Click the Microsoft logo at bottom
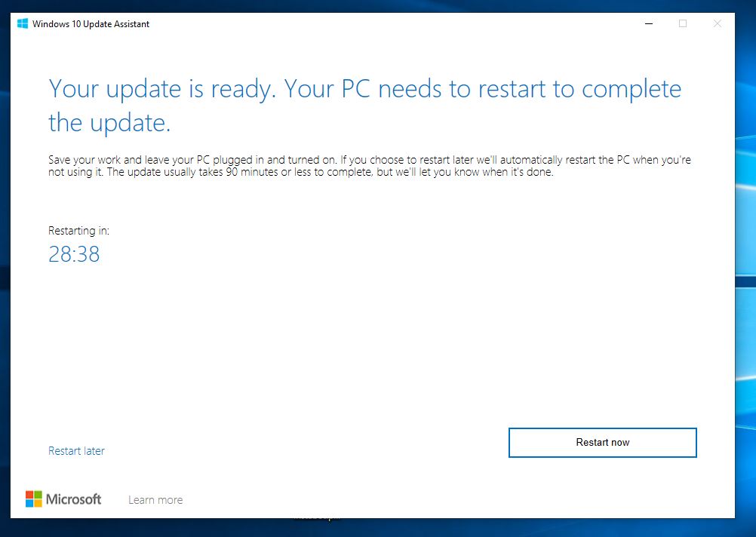The image size is (756, 537). (63, 499)
